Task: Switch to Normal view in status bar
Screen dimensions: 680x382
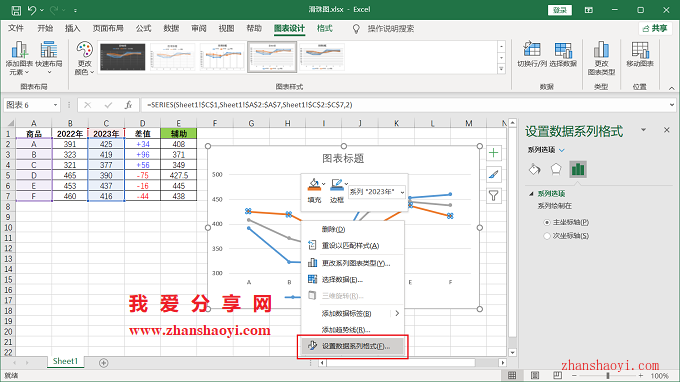Action: [x=512, y=375]
